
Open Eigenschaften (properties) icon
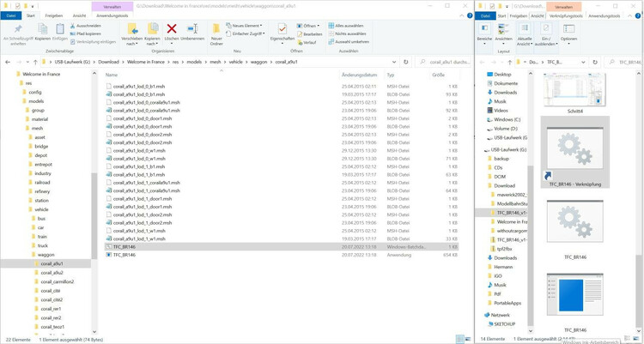pos(283,29)
